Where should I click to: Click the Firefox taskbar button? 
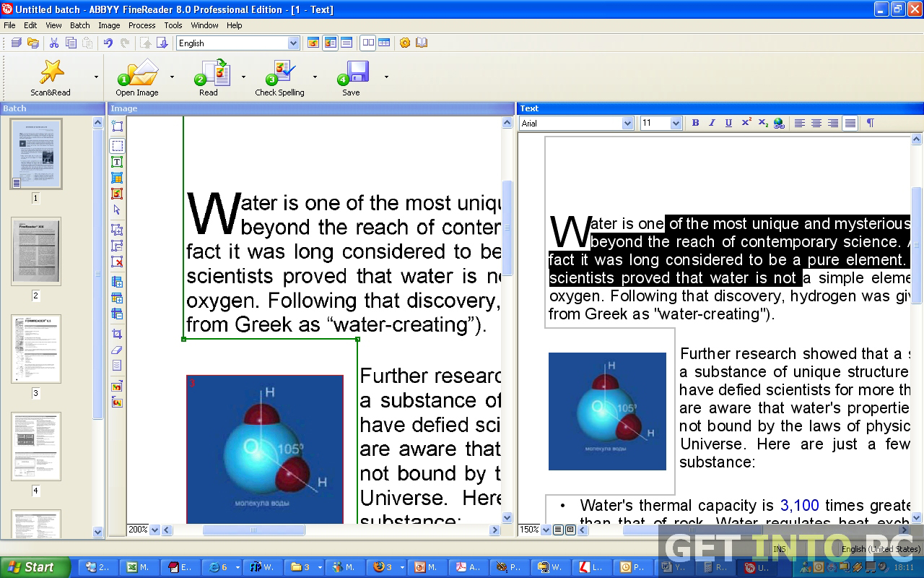tap(386, 568)
